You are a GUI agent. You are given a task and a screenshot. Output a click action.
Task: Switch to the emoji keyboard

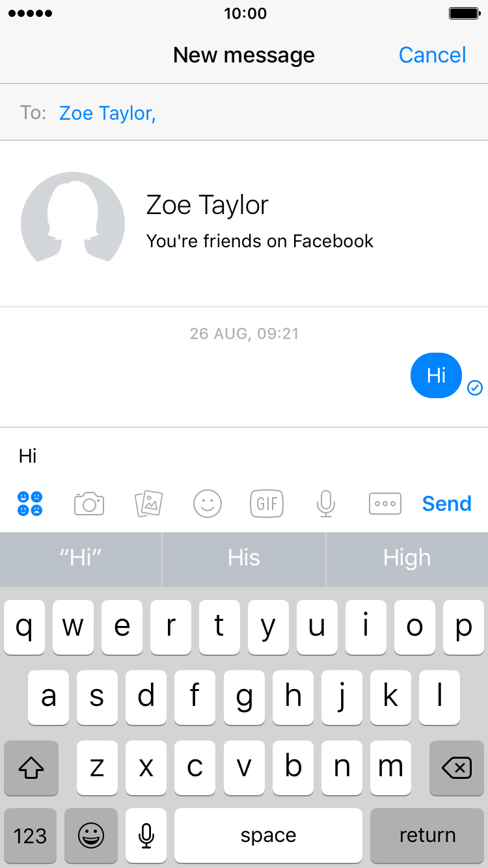tap(91, 835)
